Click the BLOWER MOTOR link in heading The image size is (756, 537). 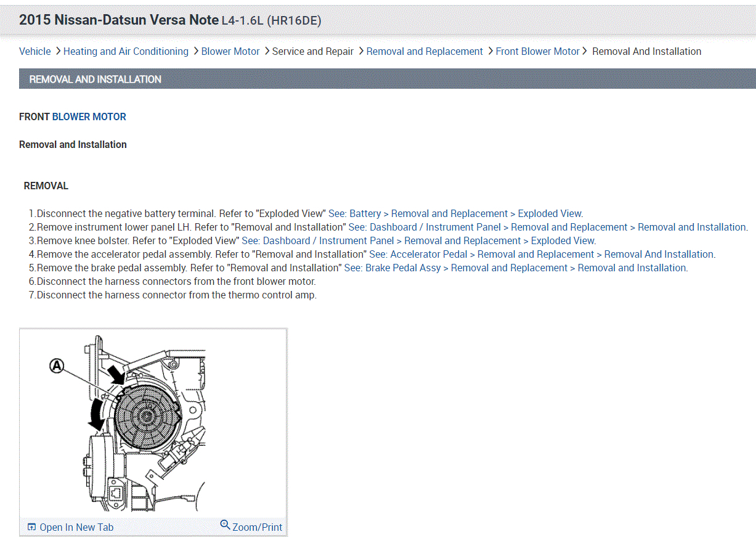tap(89, 117)
